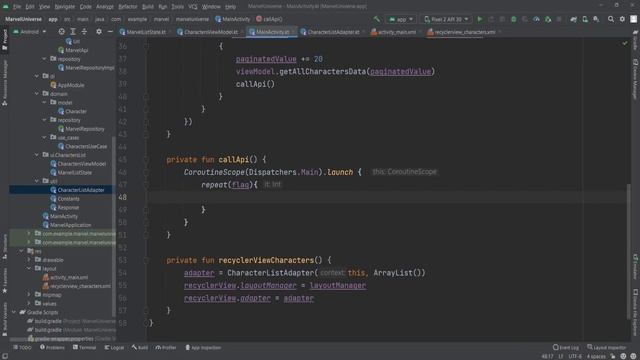Open the File menu
Screen dimensions: 640x360
(x=17, y=7)
